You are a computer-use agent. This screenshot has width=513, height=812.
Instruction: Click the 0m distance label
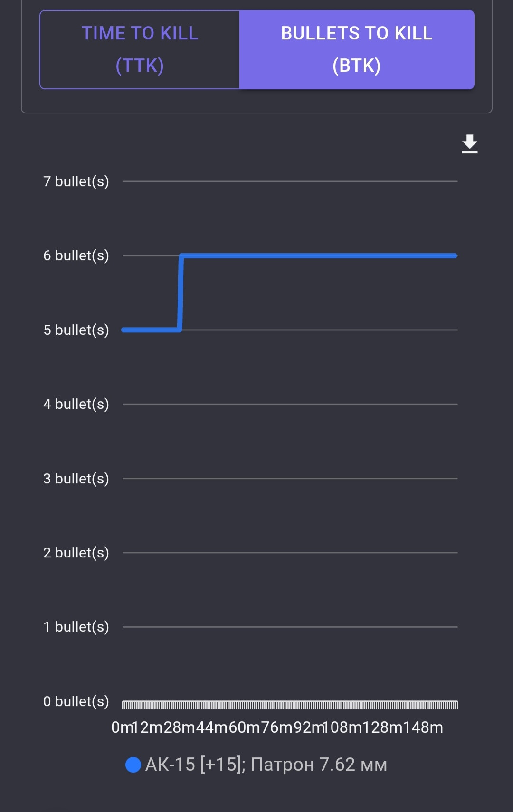click(121, 727)
